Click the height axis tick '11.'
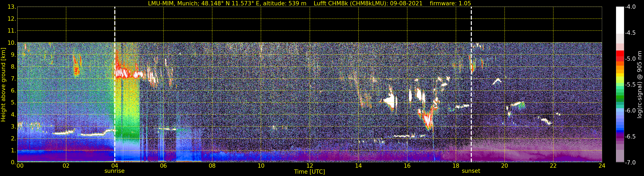The height and width of the screenshot is (176, 644). pyautogui.click(x=12, y=31)
